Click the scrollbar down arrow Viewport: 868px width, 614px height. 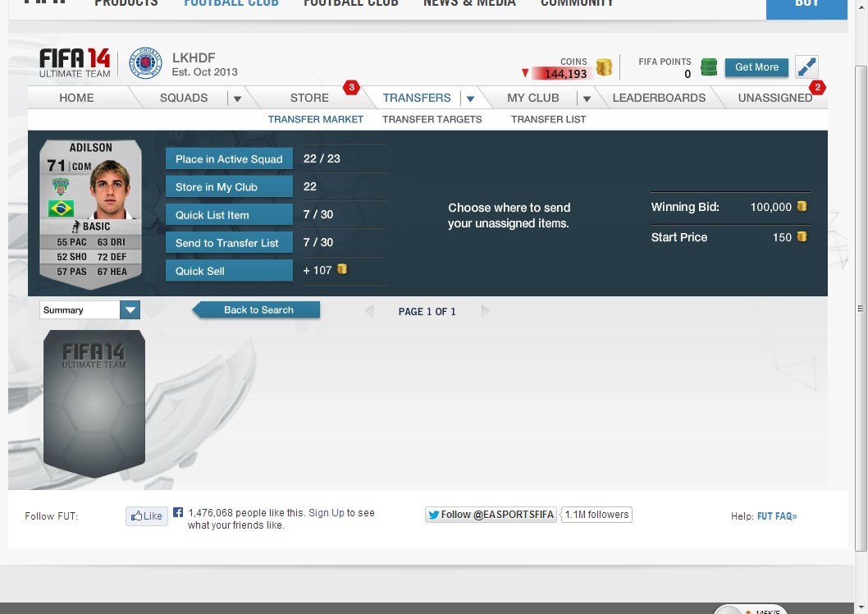coord(861,608)
